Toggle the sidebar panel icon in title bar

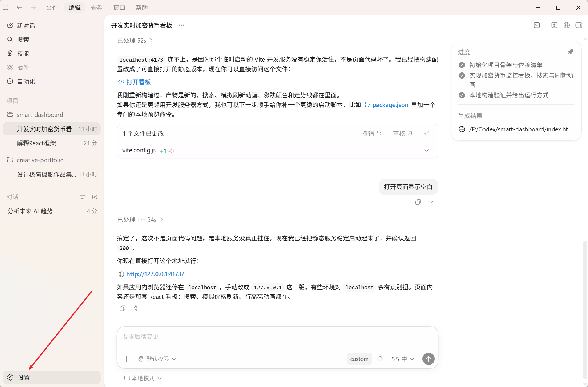(x=6, y=8)
